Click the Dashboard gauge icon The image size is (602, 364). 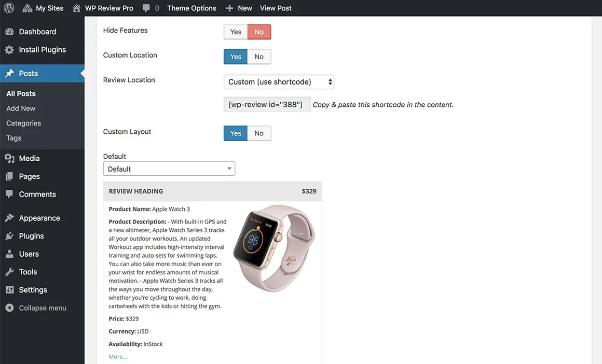click(9, 32)
